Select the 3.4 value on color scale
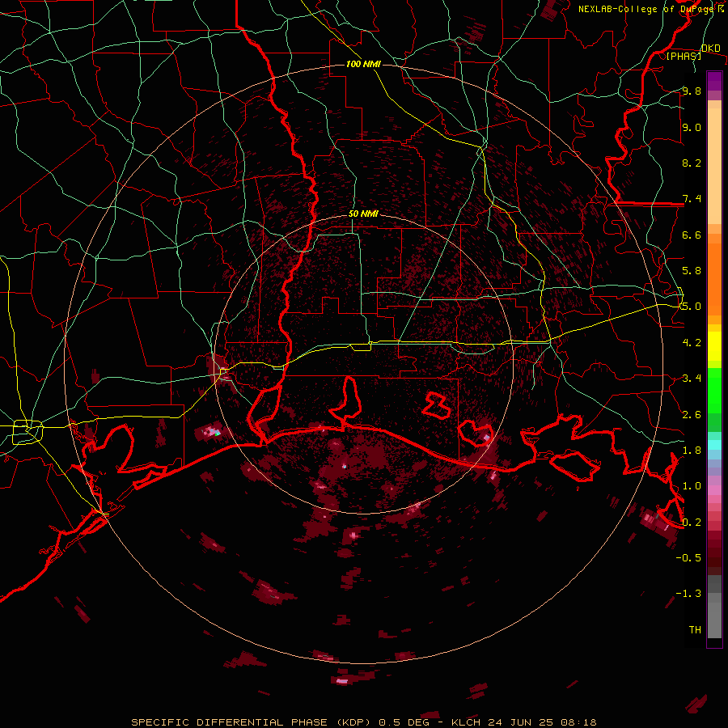 point(692,379)
